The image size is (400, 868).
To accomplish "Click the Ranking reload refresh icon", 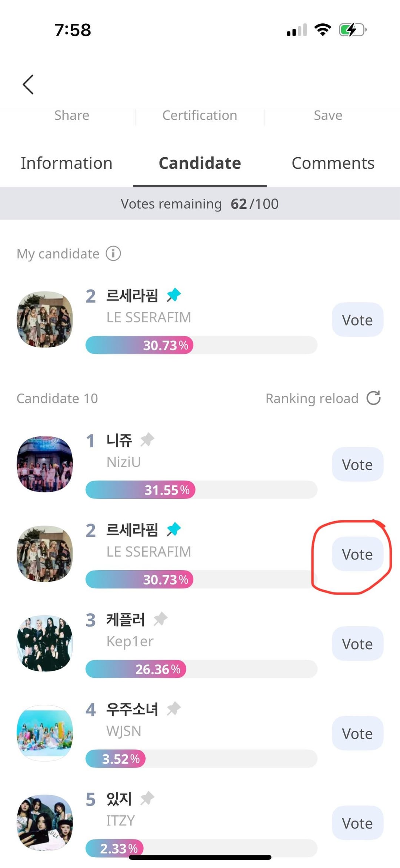I will 373,398.
